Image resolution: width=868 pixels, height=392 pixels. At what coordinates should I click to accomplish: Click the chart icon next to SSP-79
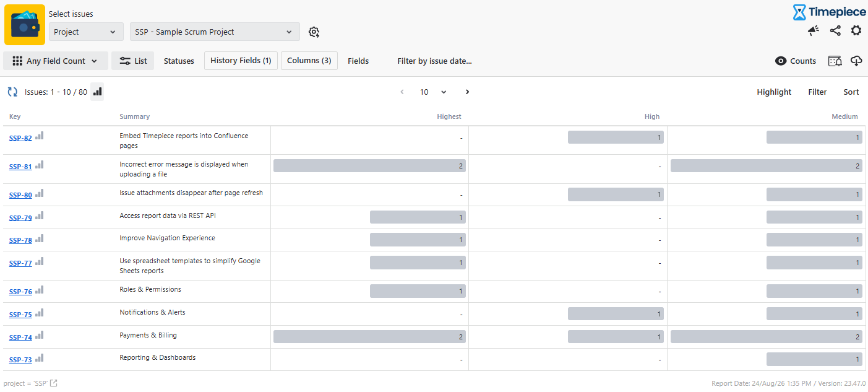40,216
